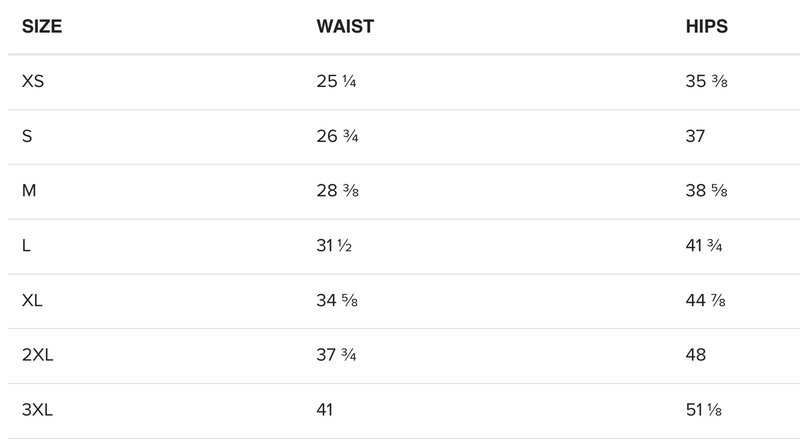The image size is (800, 443).
Task: Click the XL waist value 34 ⅝
Action: tap(337, 300)
